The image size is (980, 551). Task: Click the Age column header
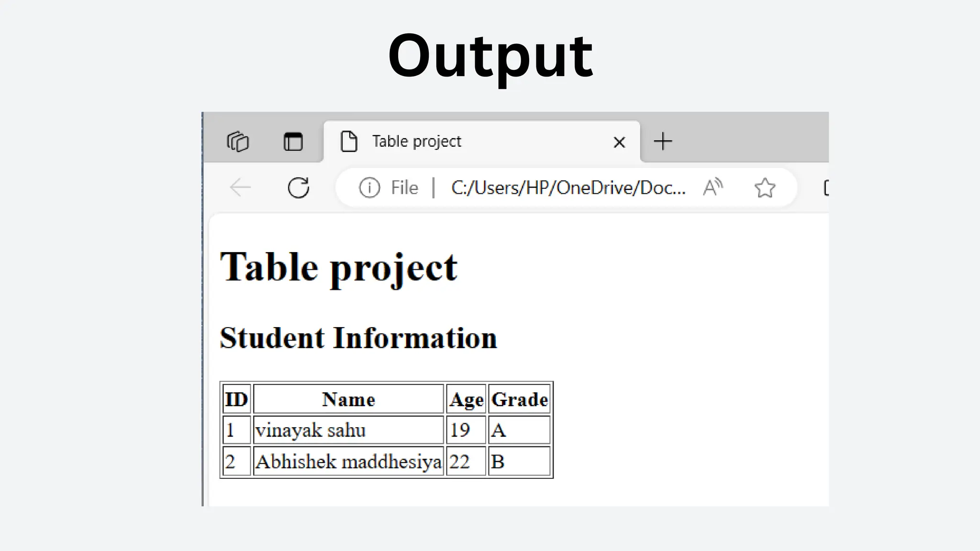(466, 399)
